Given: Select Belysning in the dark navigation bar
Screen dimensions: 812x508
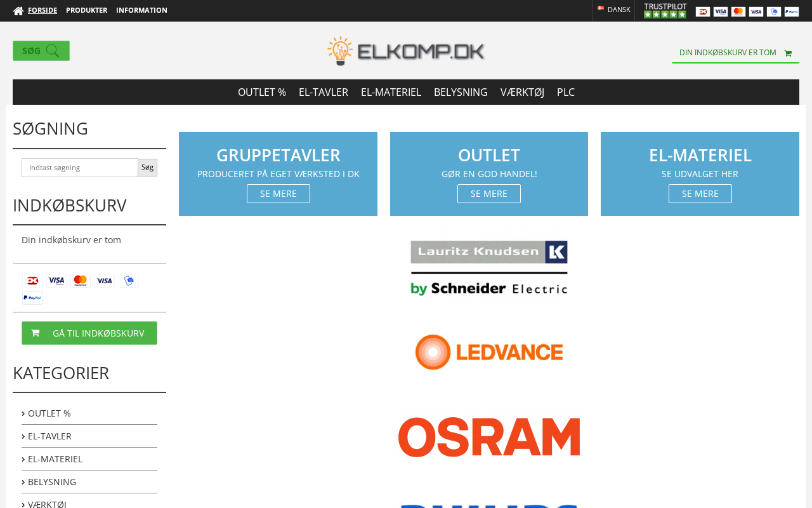Looking at the screenshot, I should (x=461, y=92).
